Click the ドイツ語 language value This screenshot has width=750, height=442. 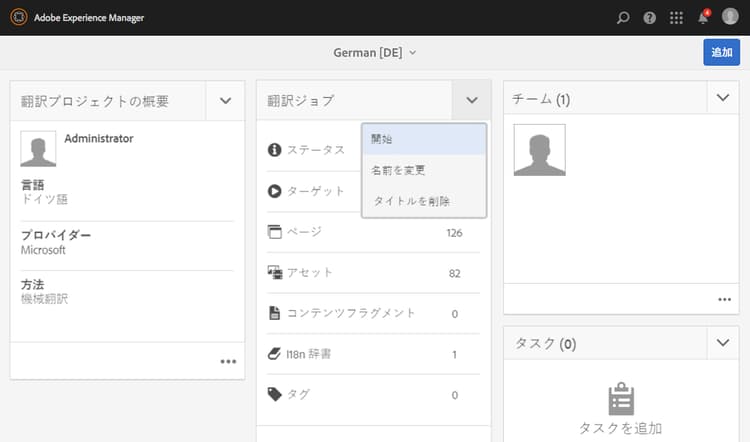coord(44,199)
